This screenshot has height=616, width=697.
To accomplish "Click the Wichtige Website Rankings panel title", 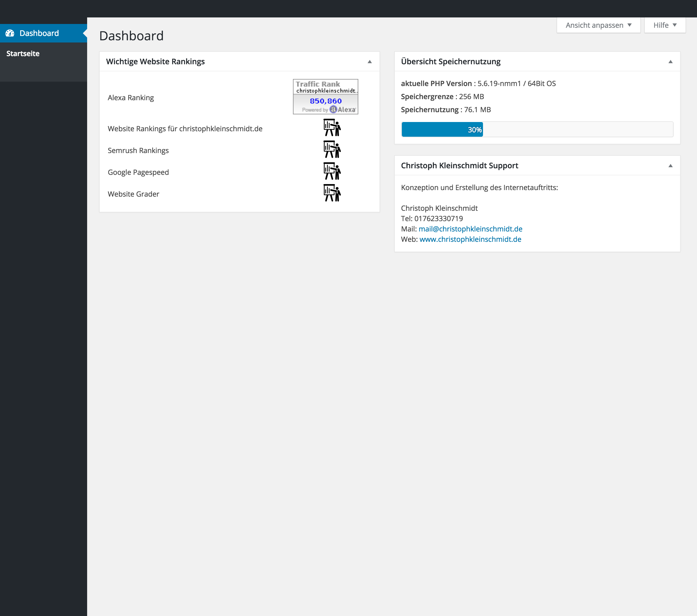I will tap(155, 61).
